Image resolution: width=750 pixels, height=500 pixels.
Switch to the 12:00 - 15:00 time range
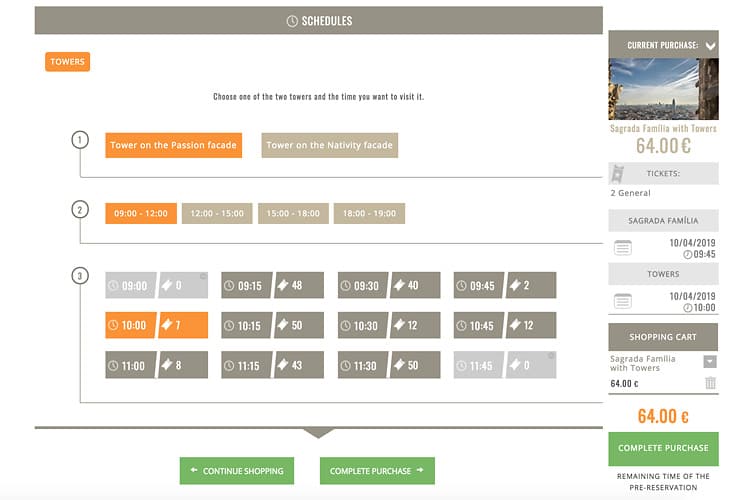click(216, 213)
